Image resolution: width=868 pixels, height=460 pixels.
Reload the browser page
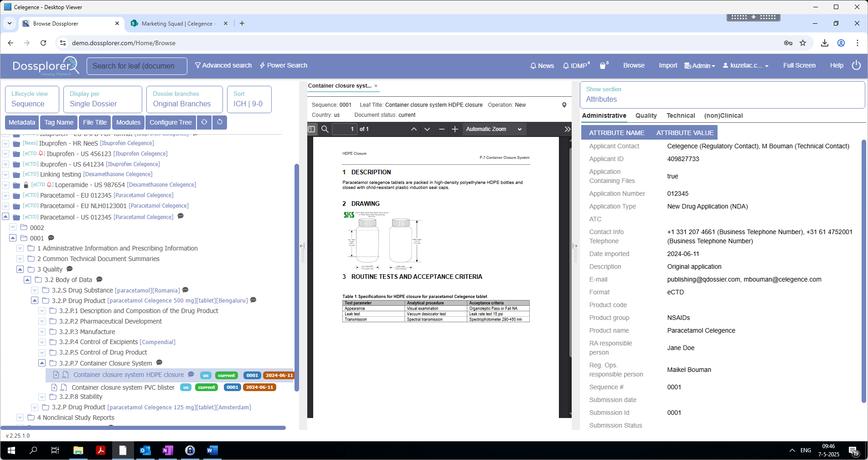43,43
